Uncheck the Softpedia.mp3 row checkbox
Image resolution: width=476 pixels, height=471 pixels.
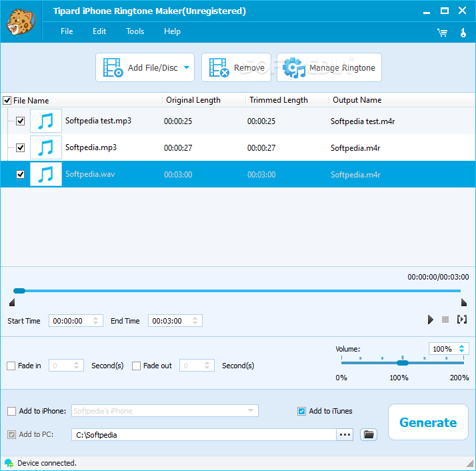[21, 147]
